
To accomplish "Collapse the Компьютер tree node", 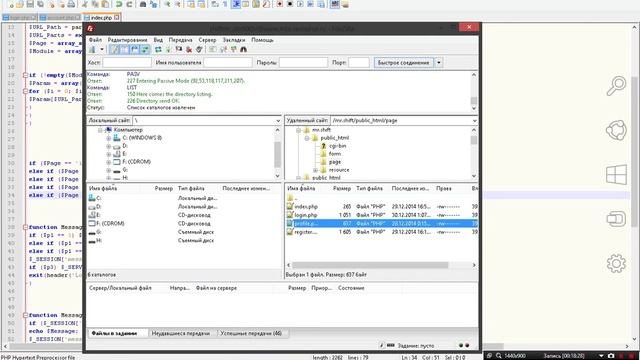I will [x=100, y=130].
